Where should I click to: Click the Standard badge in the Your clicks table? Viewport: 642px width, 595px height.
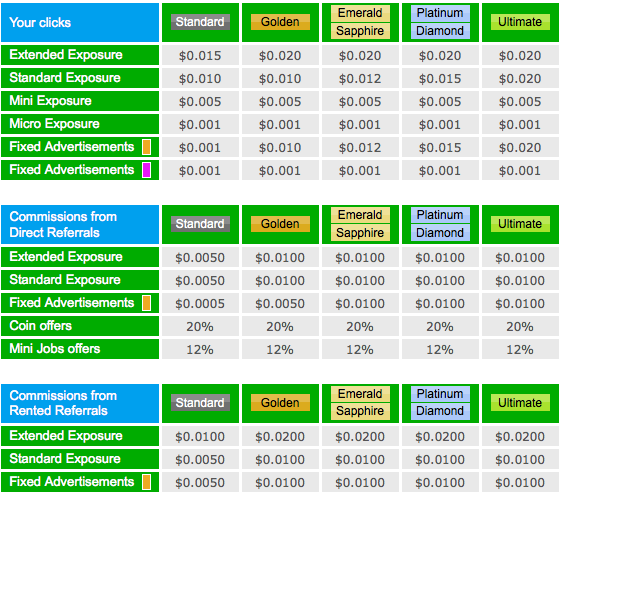pyautogui.click(x=200, y=22)
